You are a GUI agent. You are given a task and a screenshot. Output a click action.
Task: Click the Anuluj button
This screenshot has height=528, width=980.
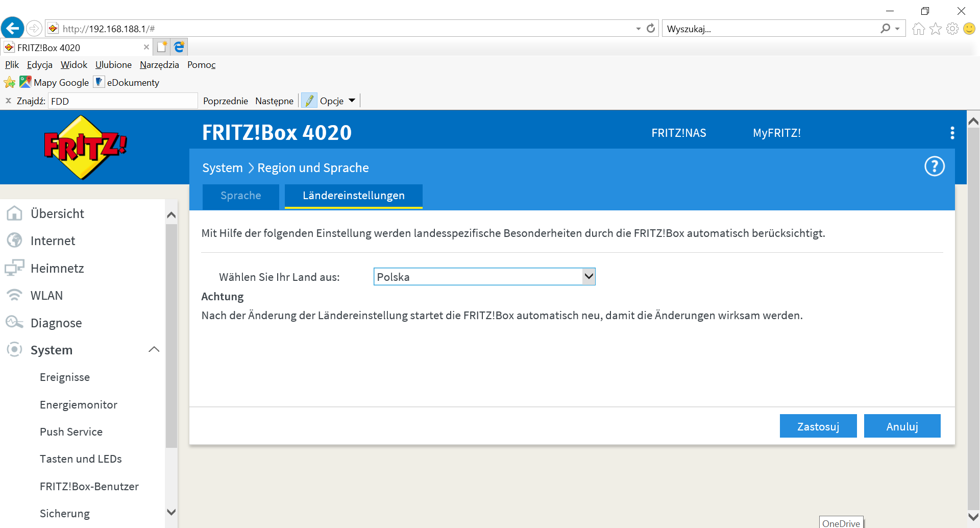coord(902,426)
